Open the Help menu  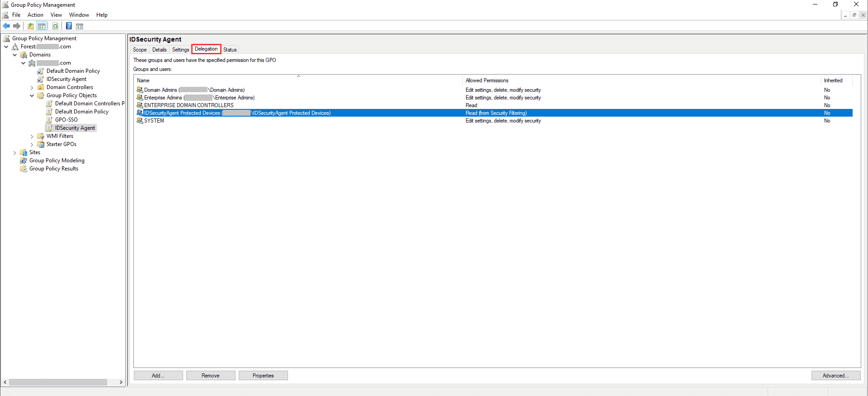pyautogui.click(x=102, y=15)
